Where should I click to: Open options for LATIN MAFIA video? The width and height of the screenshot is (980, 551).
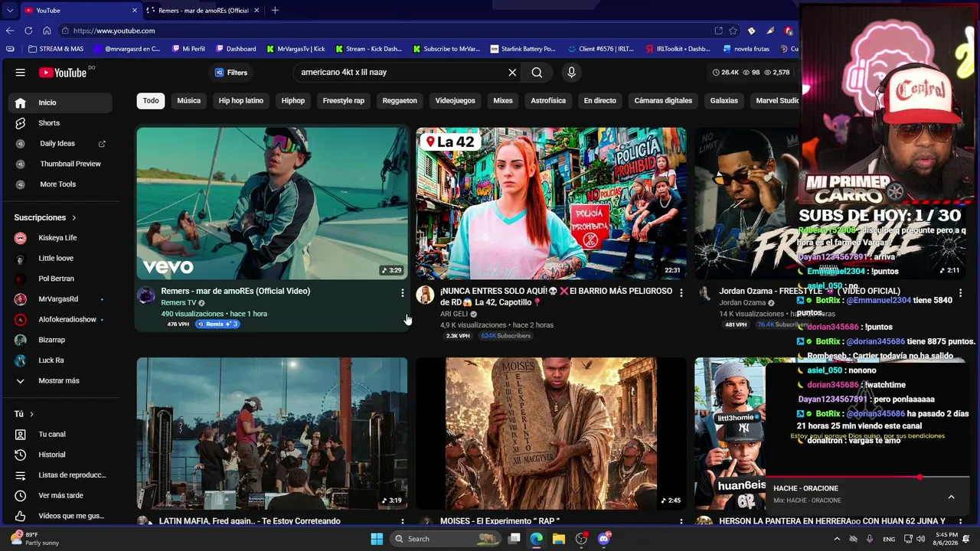pyautogui.click(x=403, y=521)
